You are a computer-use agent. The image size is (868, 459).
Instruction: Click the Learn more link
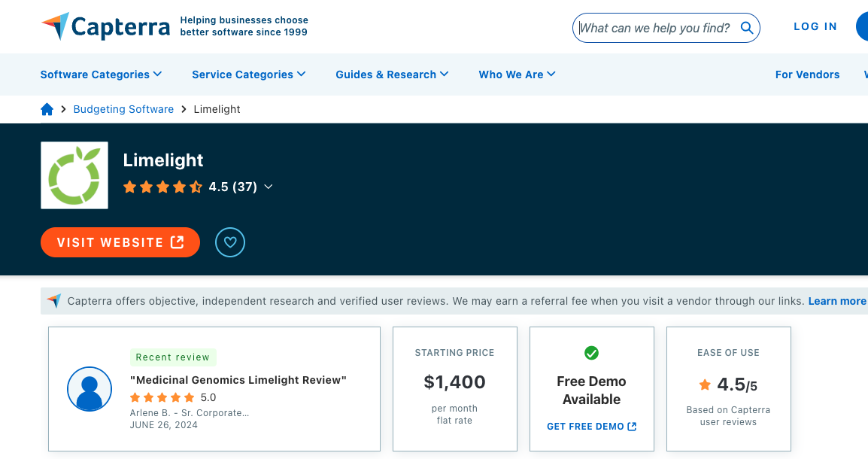(x=837, y=301)
